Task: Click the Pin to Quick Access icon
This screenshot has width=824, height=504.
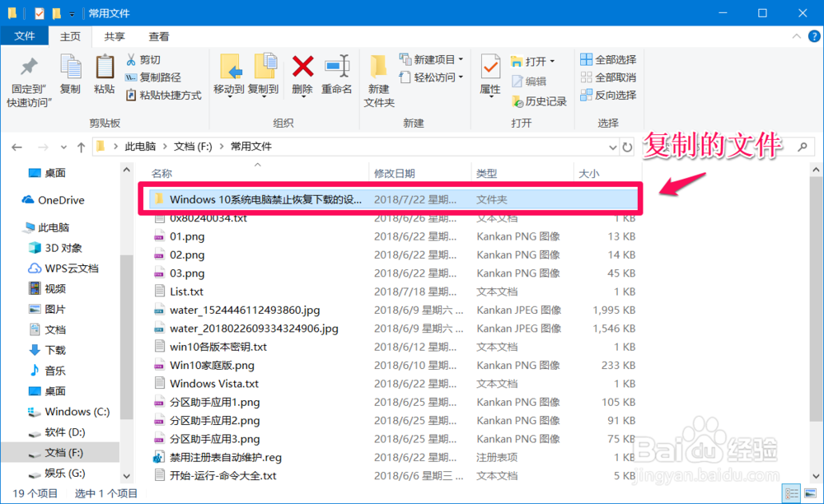Action: click(29, 67)
